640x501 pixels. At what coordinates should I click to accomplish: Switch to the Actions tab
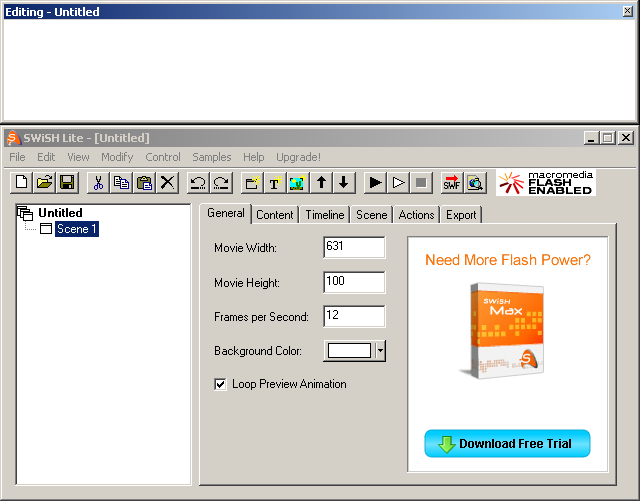pyautogui.click(x=416, y=215)
